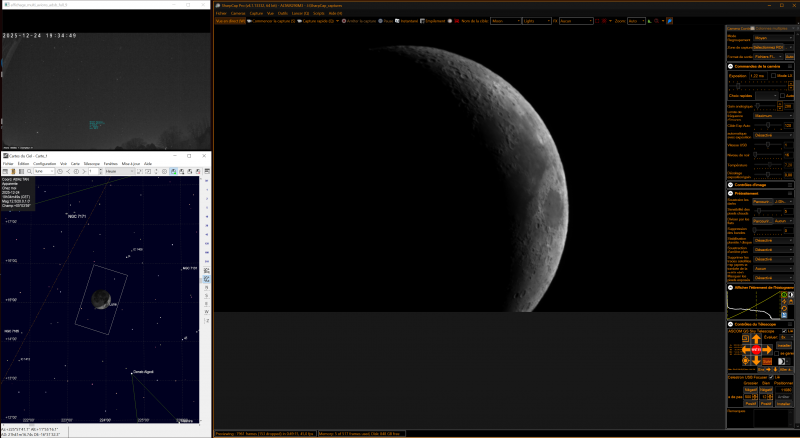
Task: Open the Caméras menu in SharpCap
Action: coord(238,13)
